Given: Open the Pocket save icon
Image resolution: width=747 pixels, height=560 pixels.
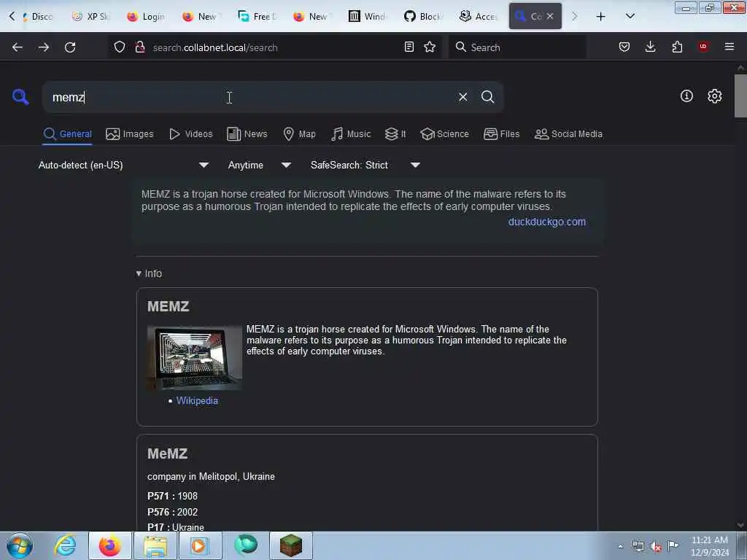Looking at the screenshot, I should tap(624, 47).
